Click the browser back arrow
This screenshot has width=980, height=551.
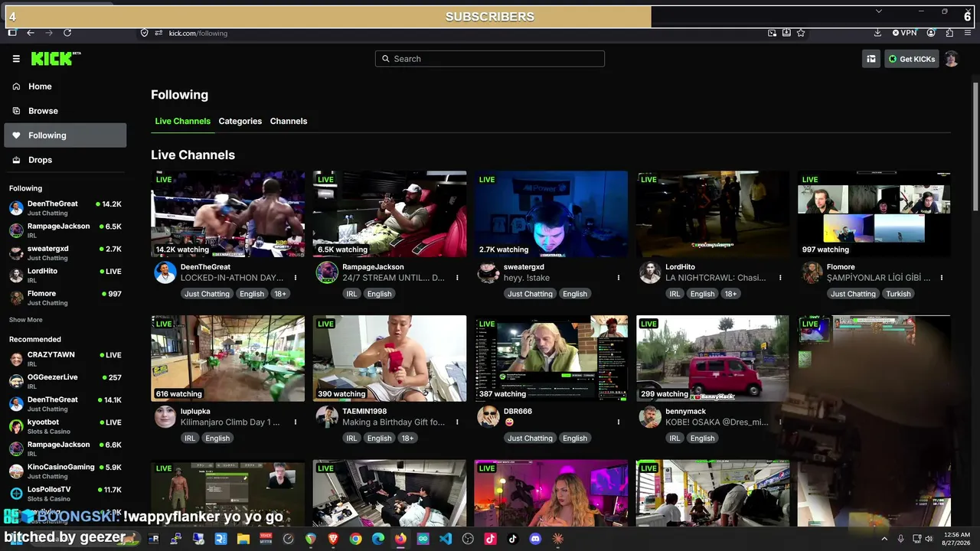point(31,33)
